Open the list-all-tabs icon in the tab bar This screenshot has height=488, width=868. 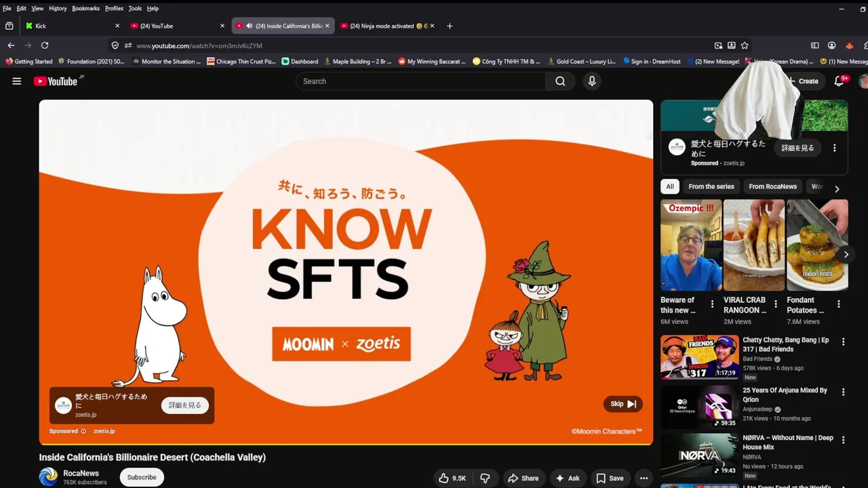click(9, 26)
